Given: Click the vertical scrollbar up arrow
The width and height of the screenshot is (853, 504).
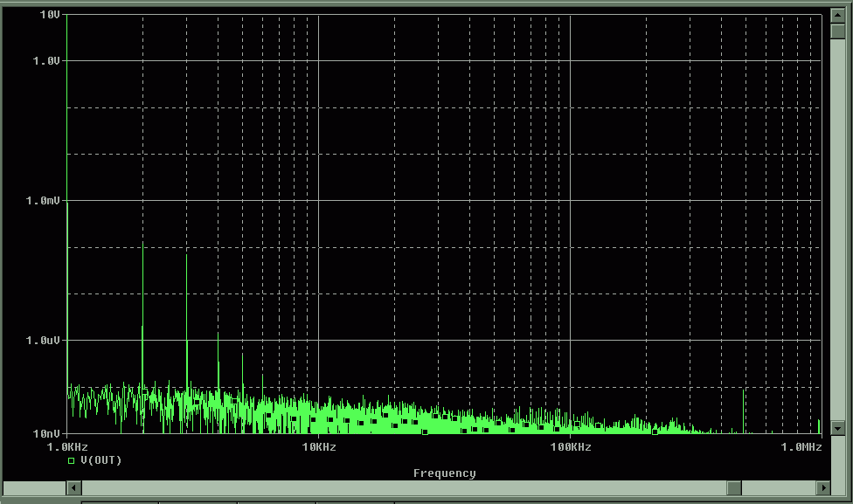Looking at the screenshot, I should click(838, 15).
